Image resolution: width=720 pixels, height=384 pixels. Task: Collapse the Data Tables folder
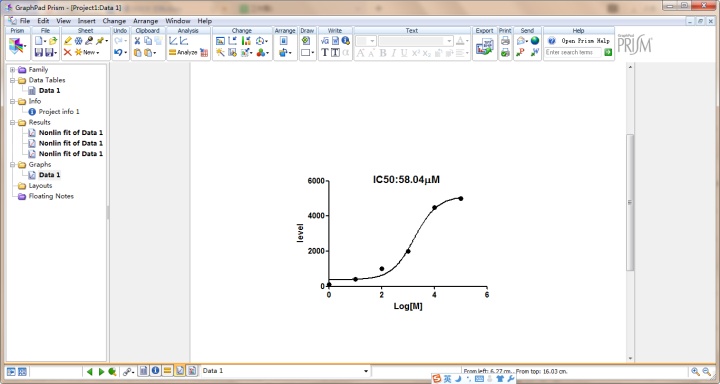pos(13,80)
